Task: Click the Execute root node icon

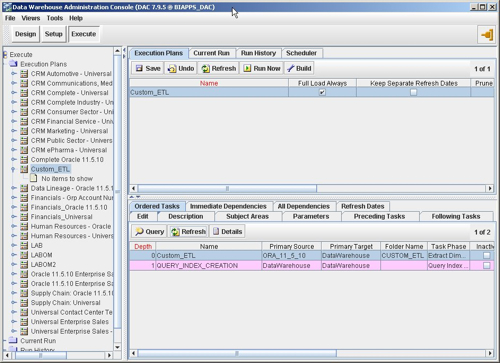Action: pos(5,54)
